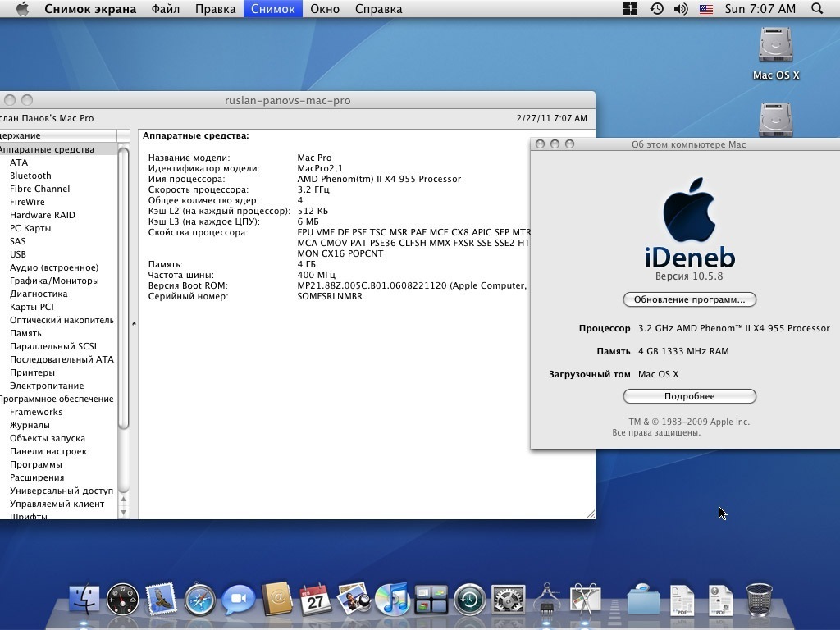Open Finder from the dock
This screenshot has width=840, height=630.
click(84, 600)
